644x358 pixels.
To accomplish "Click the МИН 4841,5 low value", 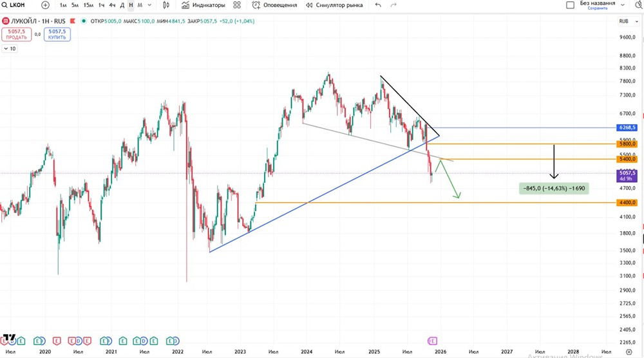I will (171, 21).
